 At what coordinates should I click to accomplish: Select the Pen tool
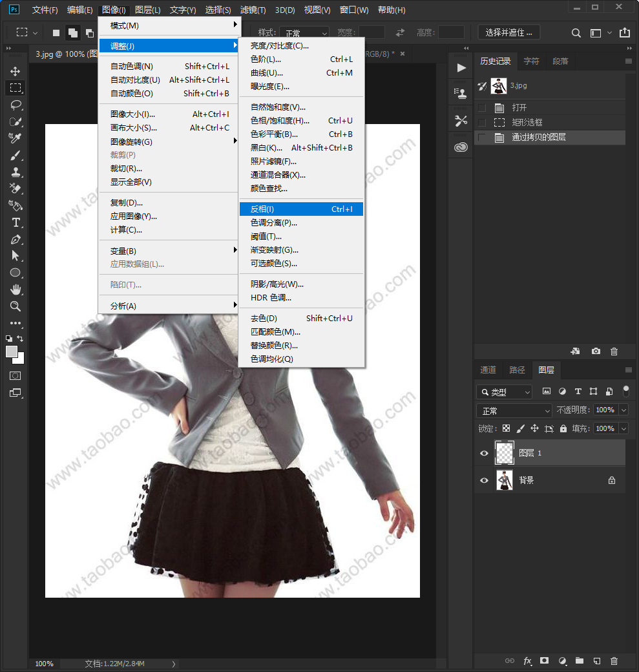coord(16,239)
